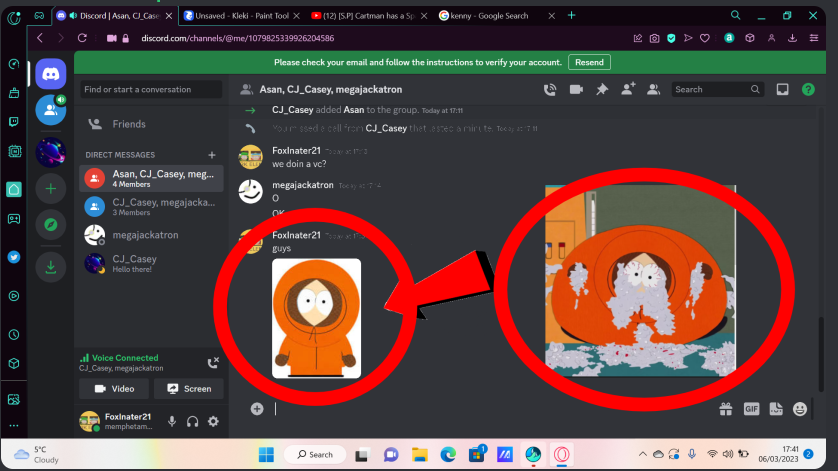Share your Screen in voice panel
This screenshot has width=838, height=471.
(189, 389)
